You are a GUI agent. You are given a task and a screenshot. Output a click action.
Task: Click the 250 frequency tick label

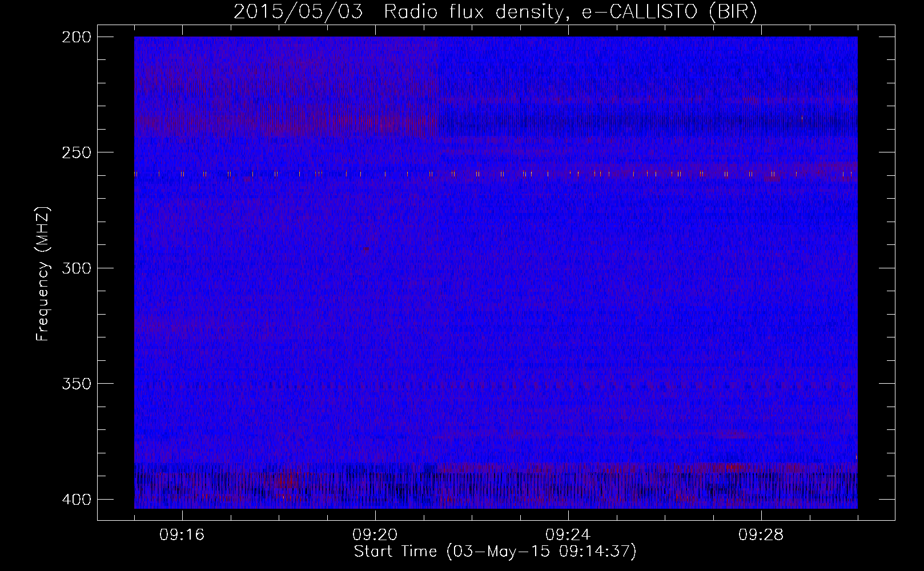coord(76,152)
